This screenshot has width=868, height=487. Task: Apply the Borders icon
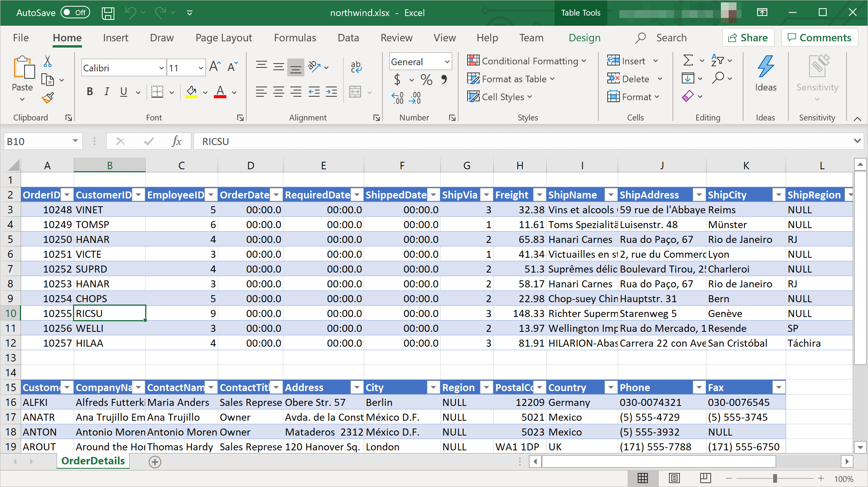(x=157, y=92)
